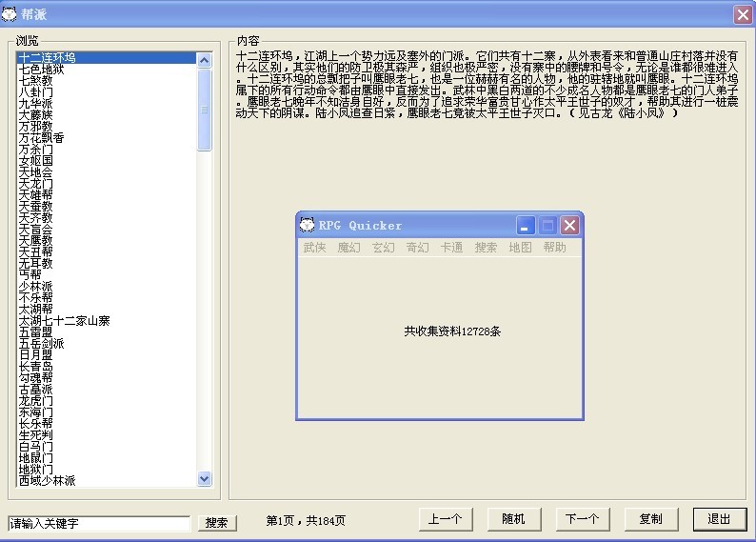The height and width of the screenshot is (542, 756).
Task: Click the list scrollbar down arrow
Action: coord(205,479)
